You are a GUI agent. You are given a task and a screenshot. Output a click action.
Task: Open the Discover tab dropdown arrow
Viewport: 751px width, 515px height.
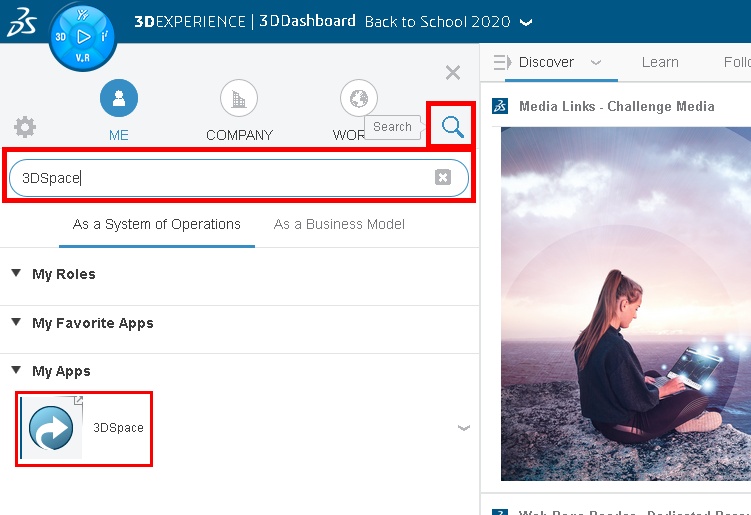point(596,62)
